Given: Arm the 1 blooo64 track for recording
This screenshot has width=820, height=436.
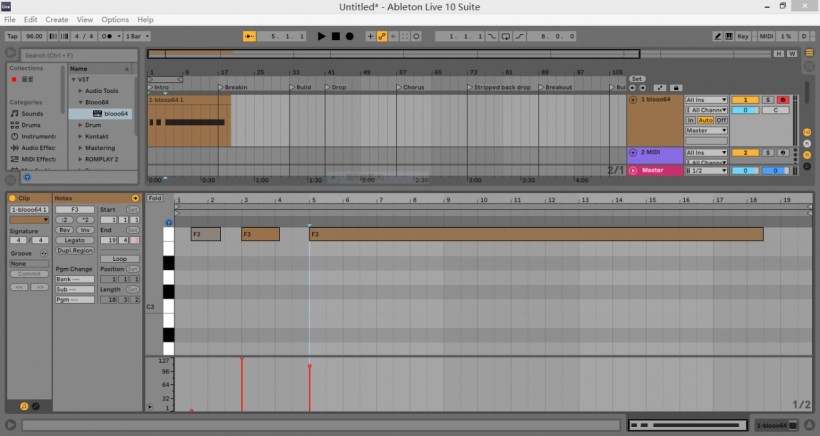Looking at the screenshot, I should 782,100.
